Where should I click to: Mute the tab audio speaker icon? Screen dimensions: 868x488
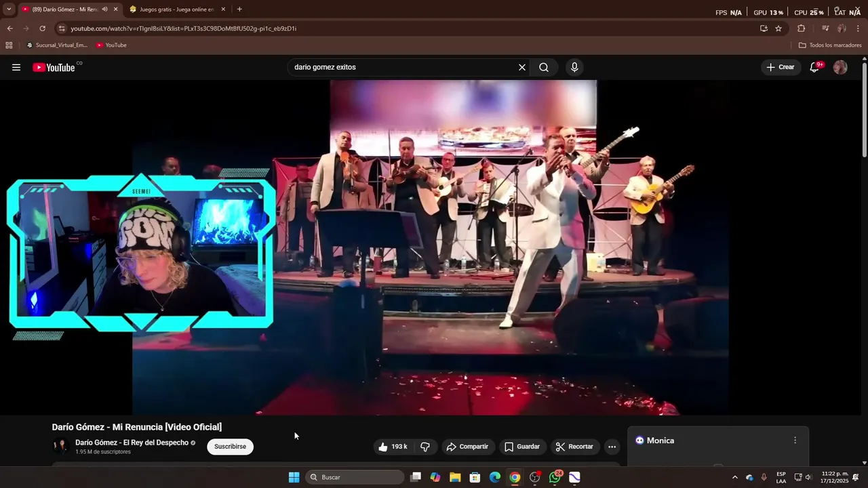(x=104, y=9)
